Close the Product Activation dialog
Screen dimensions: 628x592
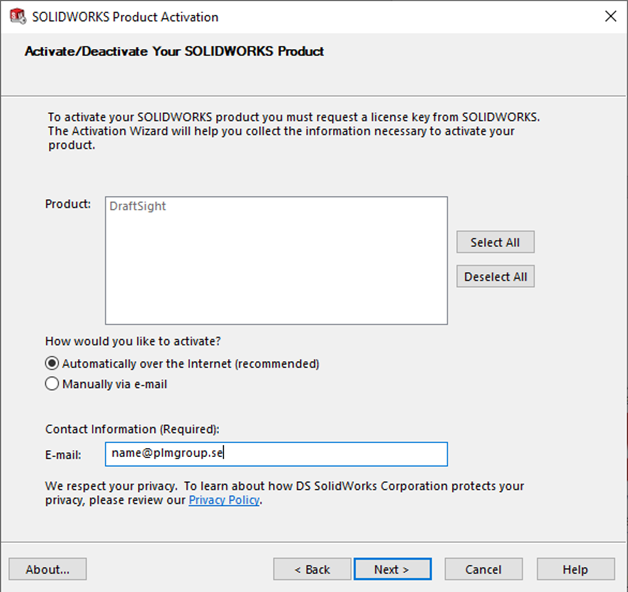coord(610,16)
